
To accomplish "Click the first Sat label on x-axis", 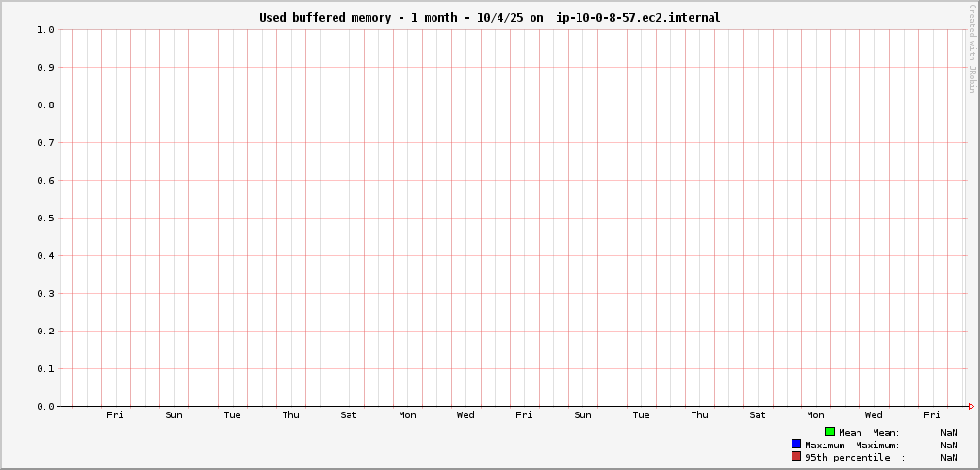I will pos(349,415).
